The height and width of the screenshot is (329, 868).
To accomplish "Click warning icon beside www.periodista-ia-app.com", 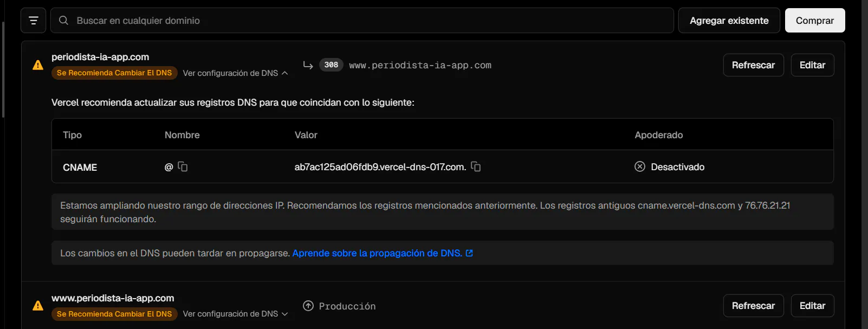I will click(x=38, y=306).
